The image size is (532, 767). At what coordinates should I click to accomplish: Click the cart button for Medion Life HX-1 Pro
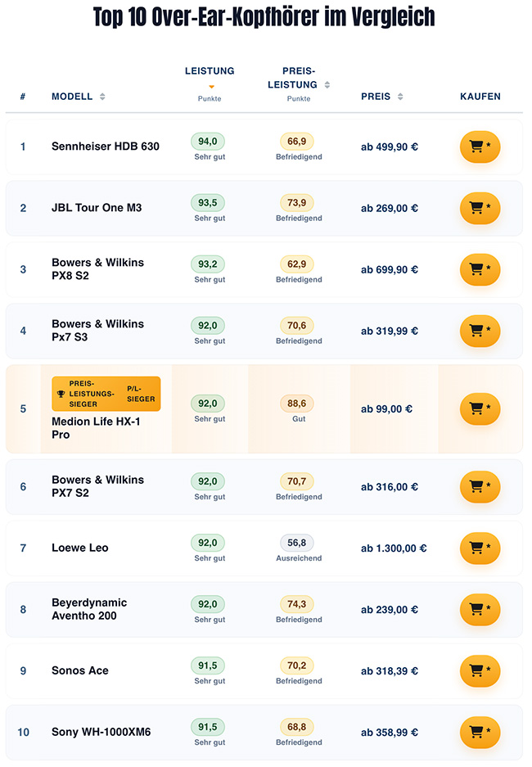pos(480,409)
